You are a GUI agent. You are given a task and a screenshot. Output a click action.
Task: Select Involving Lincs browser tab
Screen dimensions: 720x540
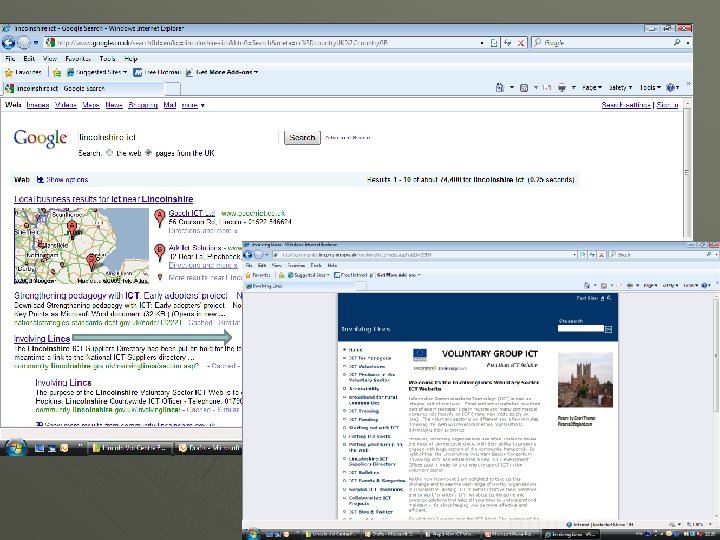302,286
